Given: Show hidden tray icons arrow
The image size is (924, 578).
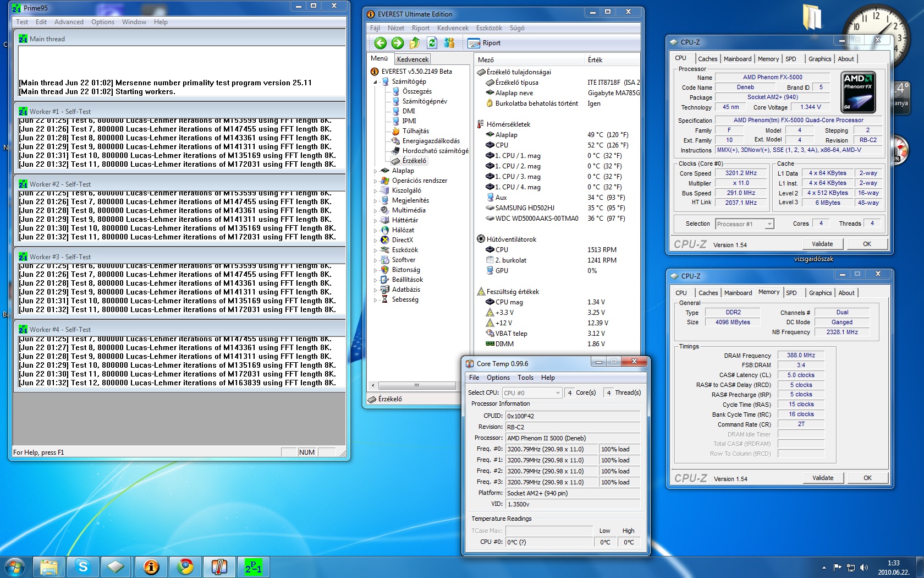Looking at the screenshot, I should pos(824,568).
